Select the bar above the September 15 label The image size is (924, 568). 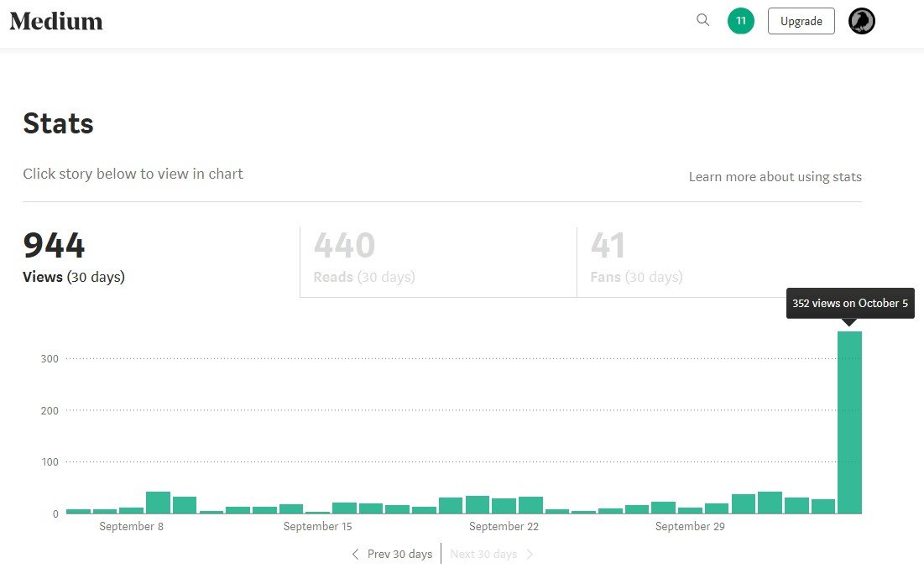(317, 511)
